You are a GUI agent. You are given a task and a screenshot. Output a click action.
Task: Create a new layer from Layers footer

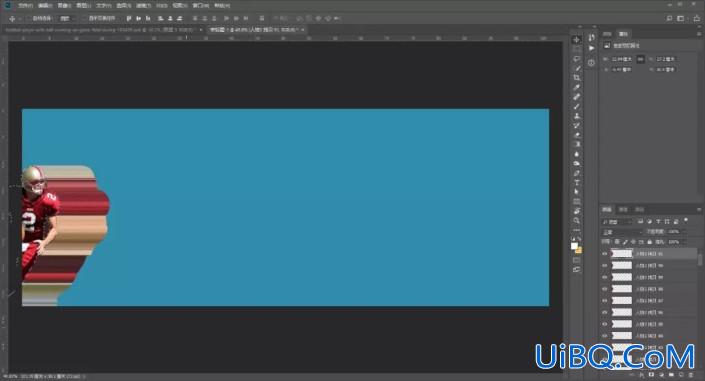click(x=681, y=374)
